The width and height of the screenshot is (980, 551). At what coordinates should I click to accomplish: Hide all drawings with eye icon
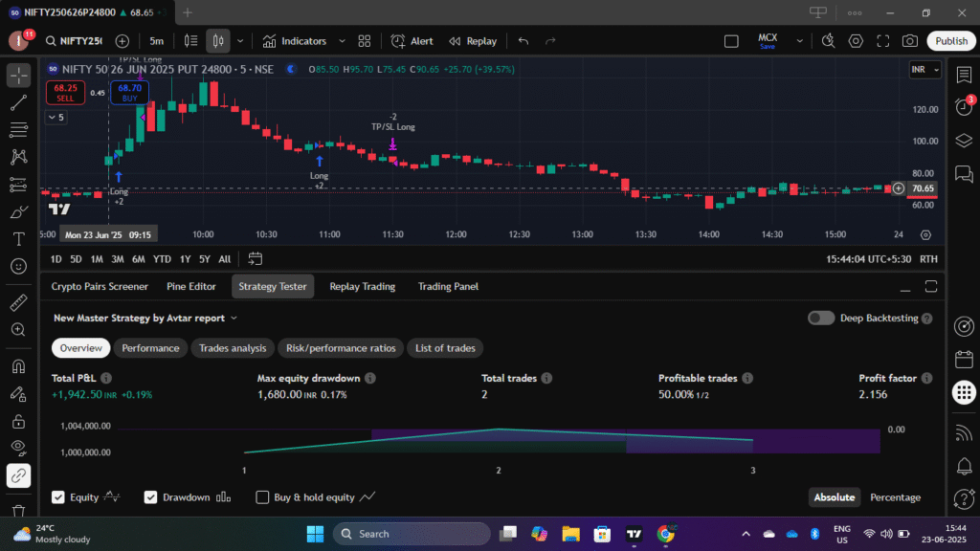pos(19,448)
